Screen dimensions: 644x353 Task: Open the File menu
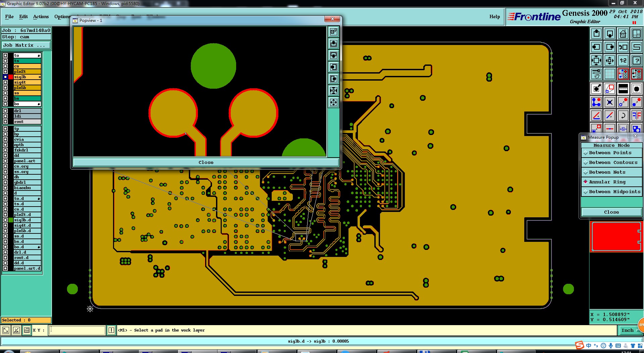pyautogui.click(x=9, y=16)
